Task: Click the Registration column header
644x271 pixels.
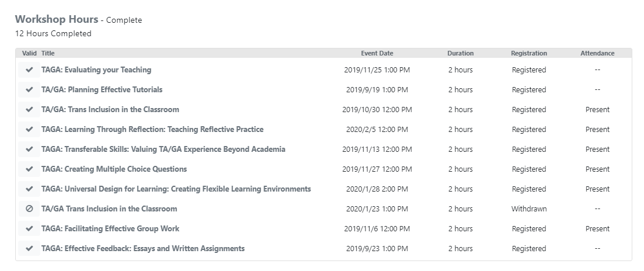Action: (528, 53)
